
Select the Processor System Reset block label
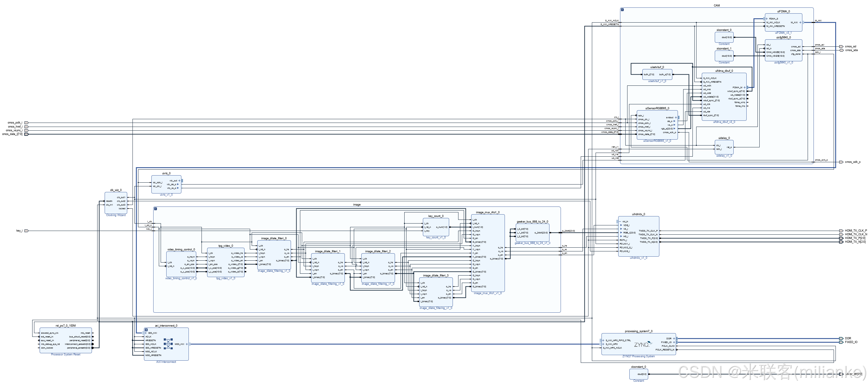pyautogui.click(x=65, y=354)
